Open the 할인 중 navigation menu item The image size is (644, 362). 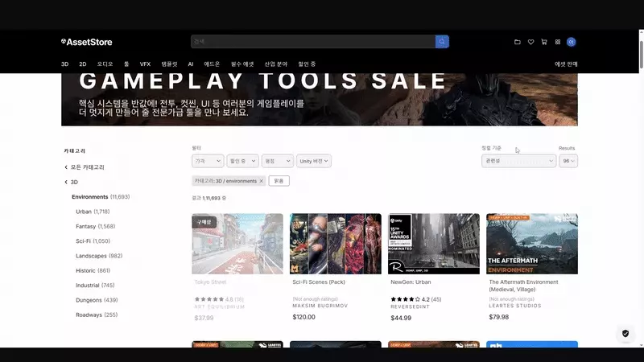click(307, 64)
